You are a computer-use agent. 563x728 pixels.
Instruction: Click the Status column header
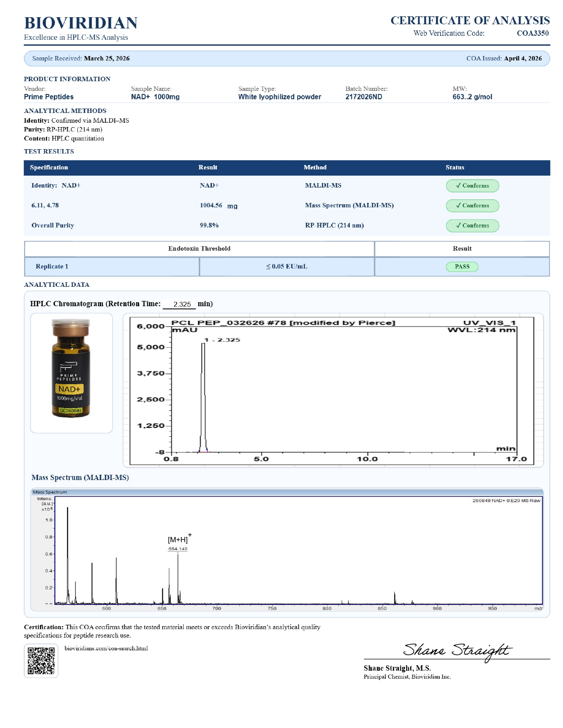pyautogui.click(x=455, y=167)
